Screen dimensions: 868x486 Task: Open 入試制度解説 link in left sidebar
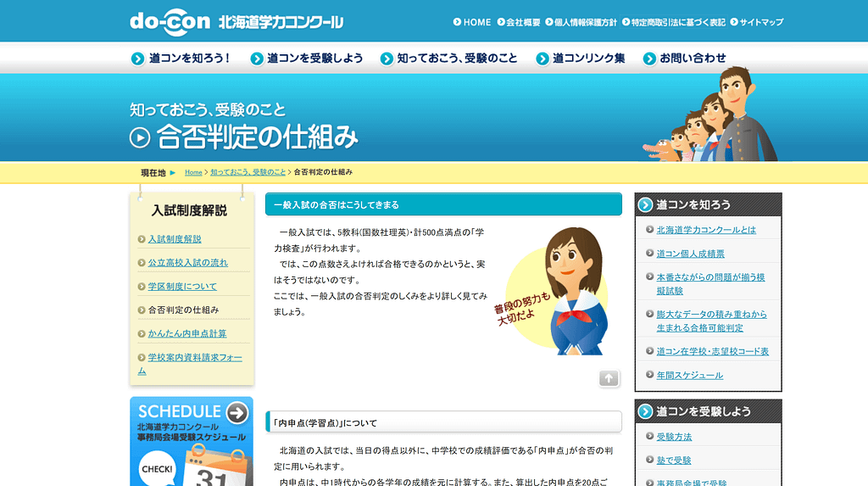pyautogui.click(x=175, y=239)
